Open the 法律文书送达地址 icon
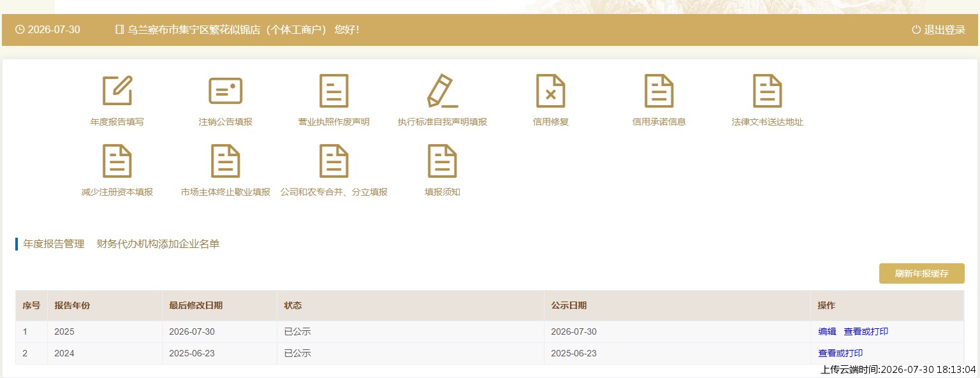980x378 pixels. tap(768, 91)
